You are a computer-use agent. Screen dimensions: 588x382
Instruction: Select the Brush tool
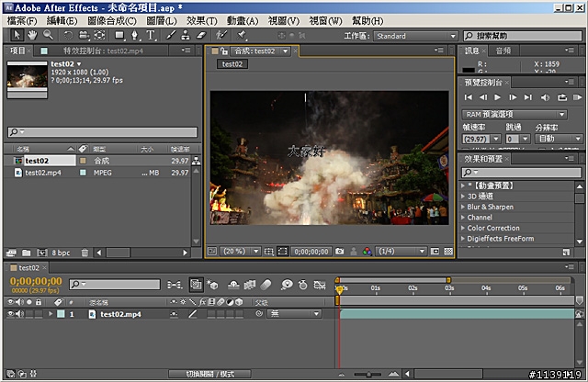(x=172, y=35)
